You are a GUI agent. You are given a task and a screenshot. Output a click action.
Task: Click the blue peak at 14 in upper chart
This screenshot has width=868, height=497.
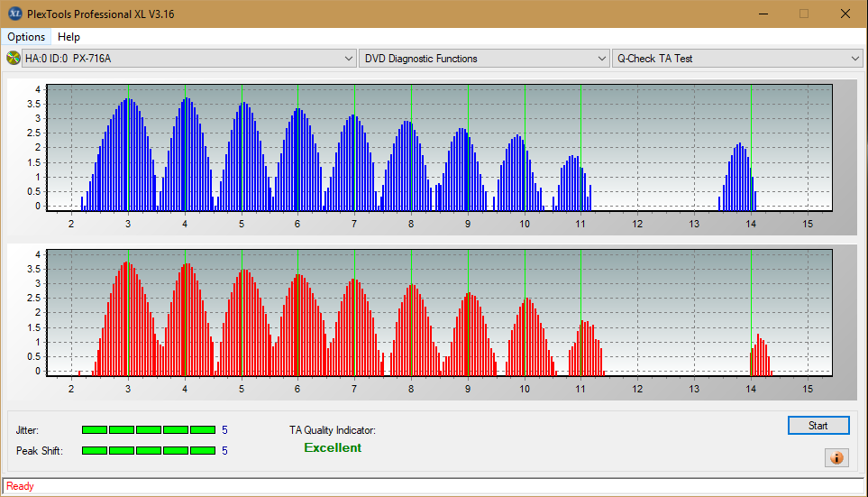pyautogui.click(x=738, y=178)
